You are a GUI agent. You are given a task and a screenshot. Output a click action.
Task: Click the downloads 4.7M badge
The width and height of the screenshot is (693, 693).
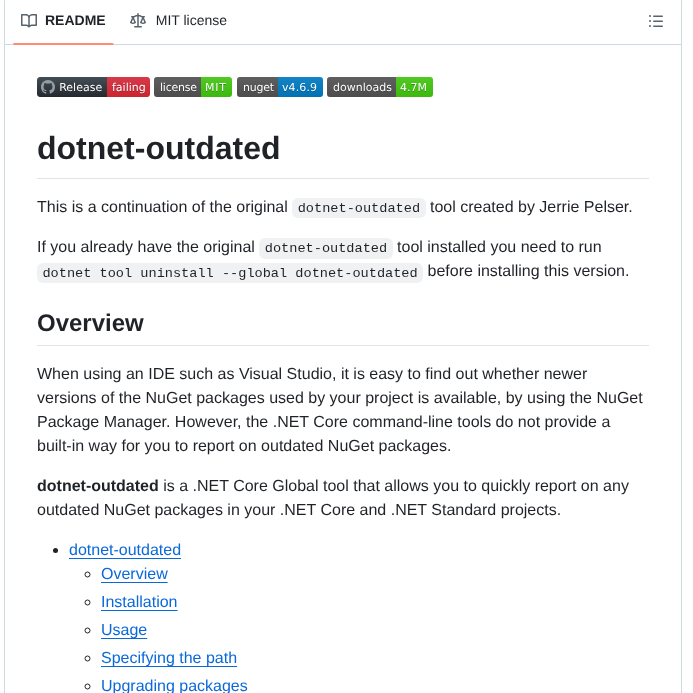click(379, 87)
